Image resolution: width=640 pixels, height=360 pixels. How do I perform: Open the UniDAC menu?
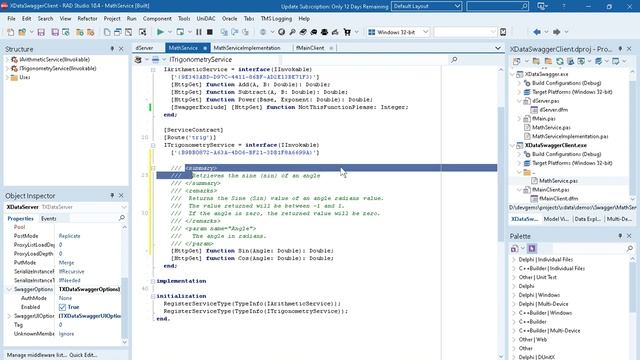(x=206, y=19)
